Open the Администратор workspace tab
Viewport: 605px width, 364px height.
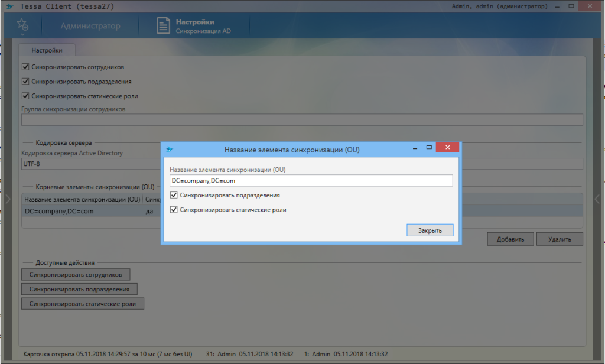[x=90, y=26]
